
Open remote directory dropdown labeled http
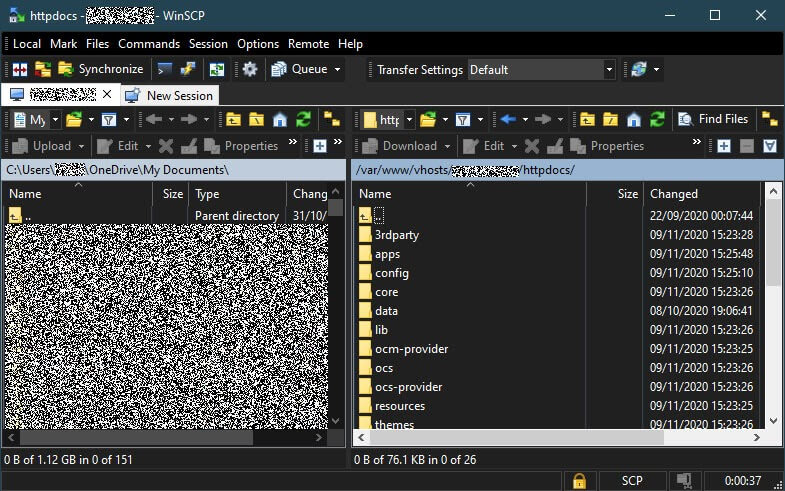coord(388,120)
